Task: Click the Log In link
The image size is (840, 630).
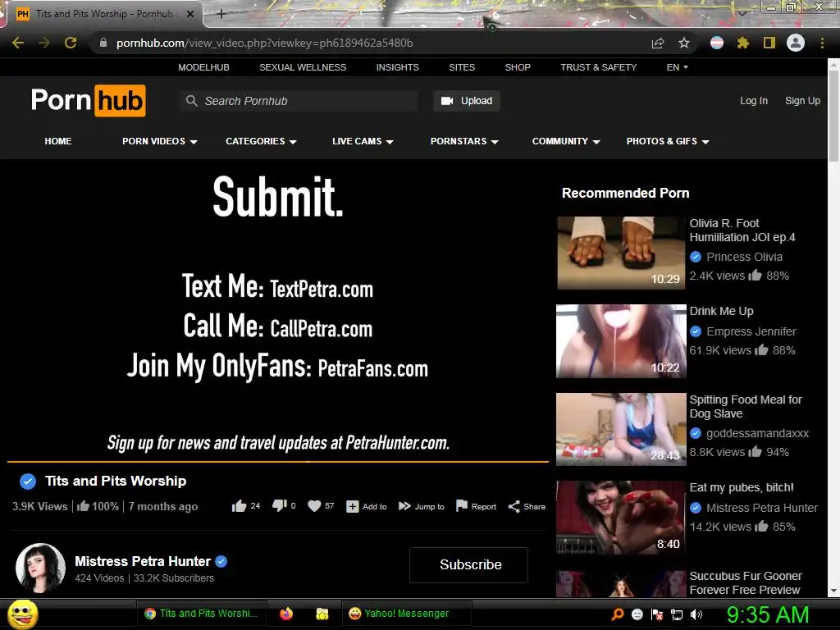Action: click(754, 101)
